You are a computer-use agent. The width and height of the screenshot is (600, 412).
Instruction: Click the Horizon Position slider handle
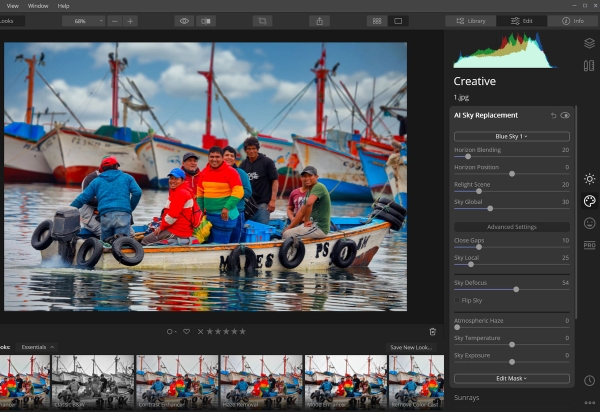click(512, 174)
